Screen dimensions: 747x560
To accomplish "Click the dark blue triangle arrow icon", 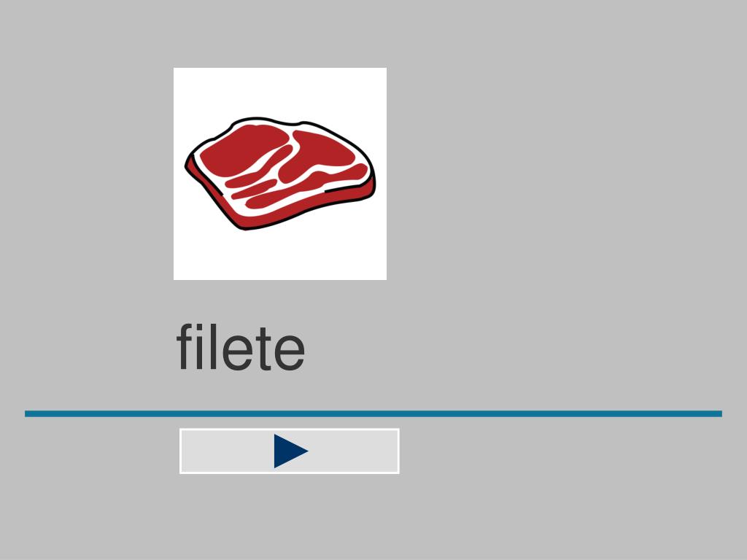I will (x=290, y=451).
